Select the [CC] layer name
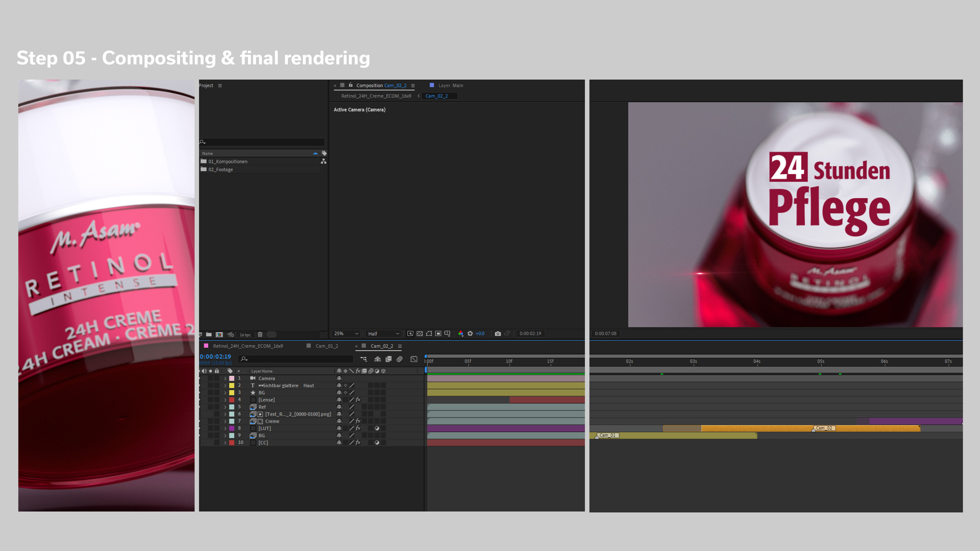Image resolution: width=980 pixels, height=551 pixels. 263,443
